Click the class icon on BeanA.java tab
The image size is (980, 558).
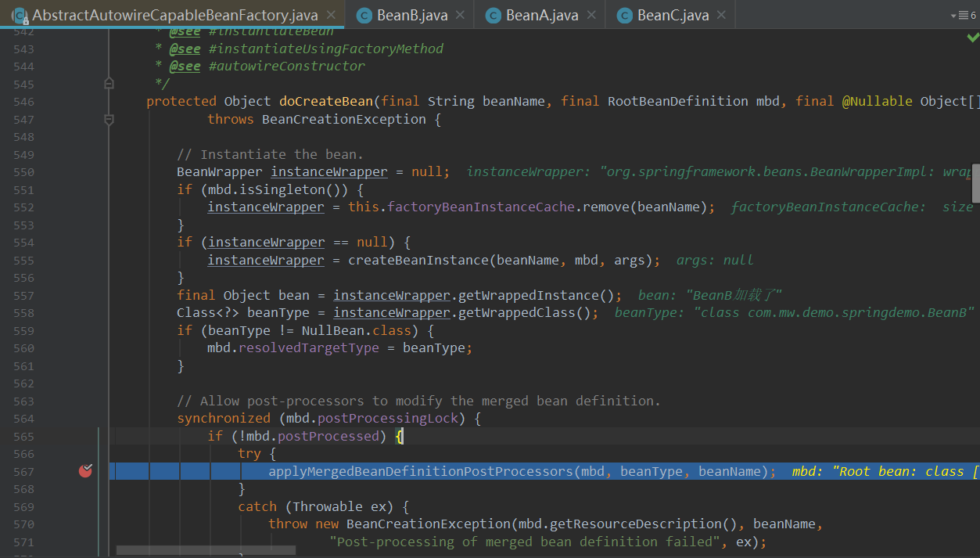click(x=493, y=15)
